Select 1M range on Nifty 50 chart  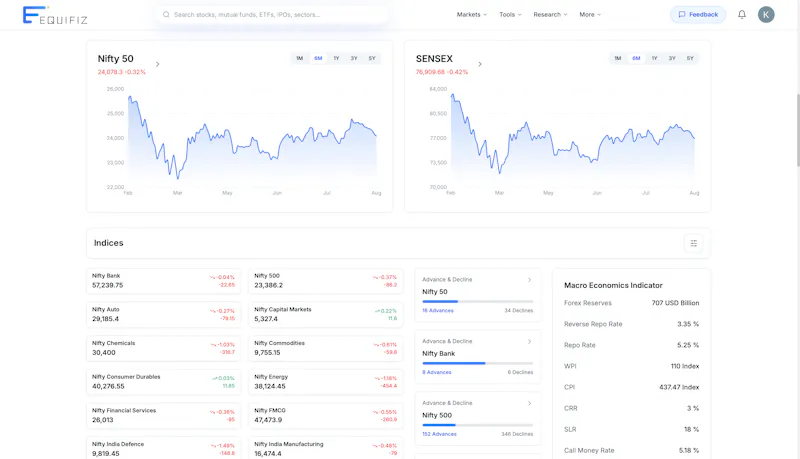pyautogui.click(x=299, y=58)
